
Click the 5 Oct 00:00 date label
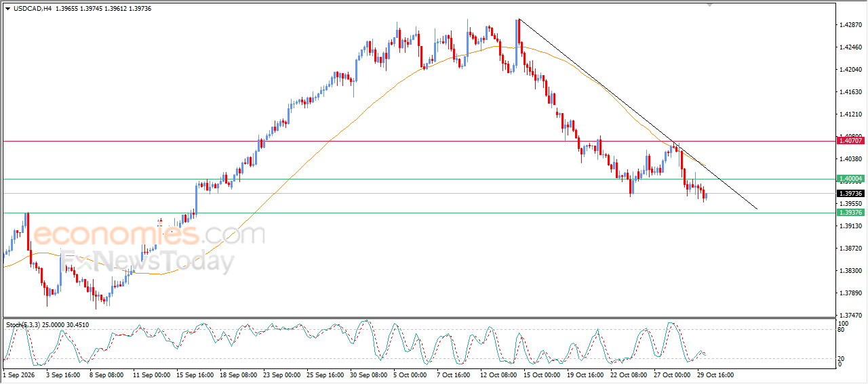click(x=410, y=375)
